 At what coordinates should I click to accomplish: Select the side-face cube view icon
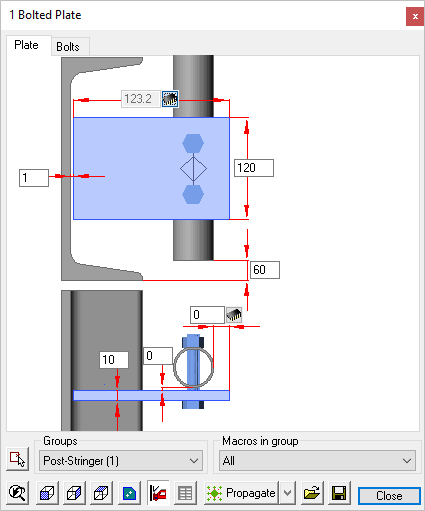click(74, 493)
